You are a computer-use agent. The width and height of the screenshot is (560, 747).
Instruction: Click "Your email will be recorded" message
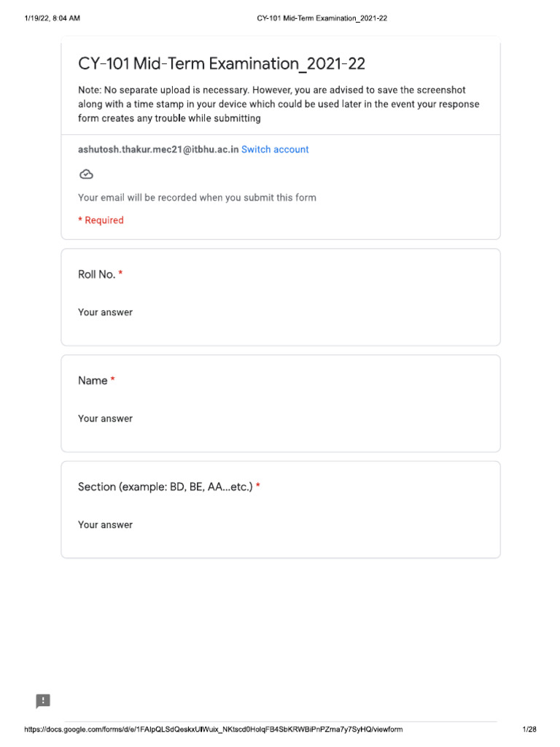click(197, 198)
